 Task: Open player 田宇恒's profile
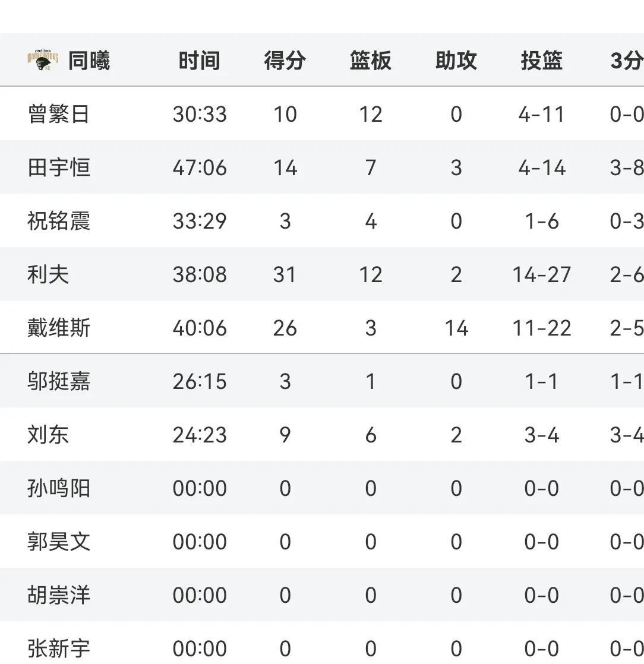(59, 167)
